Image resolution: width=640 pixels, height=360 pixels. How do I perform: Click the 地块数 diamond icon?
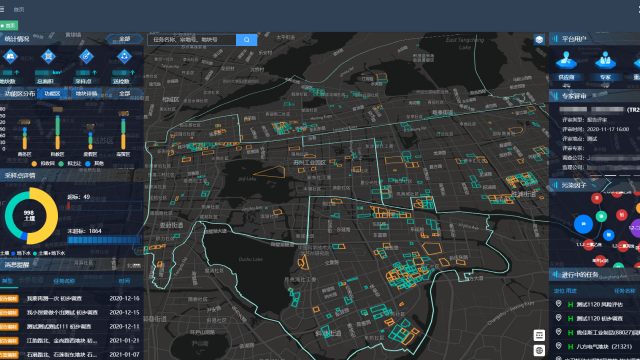coord(10,56)
